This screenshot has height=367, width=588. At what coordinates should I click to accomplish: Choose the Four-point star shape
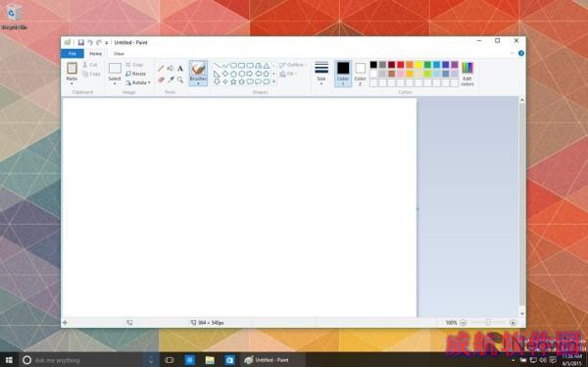tap(225, 81)
